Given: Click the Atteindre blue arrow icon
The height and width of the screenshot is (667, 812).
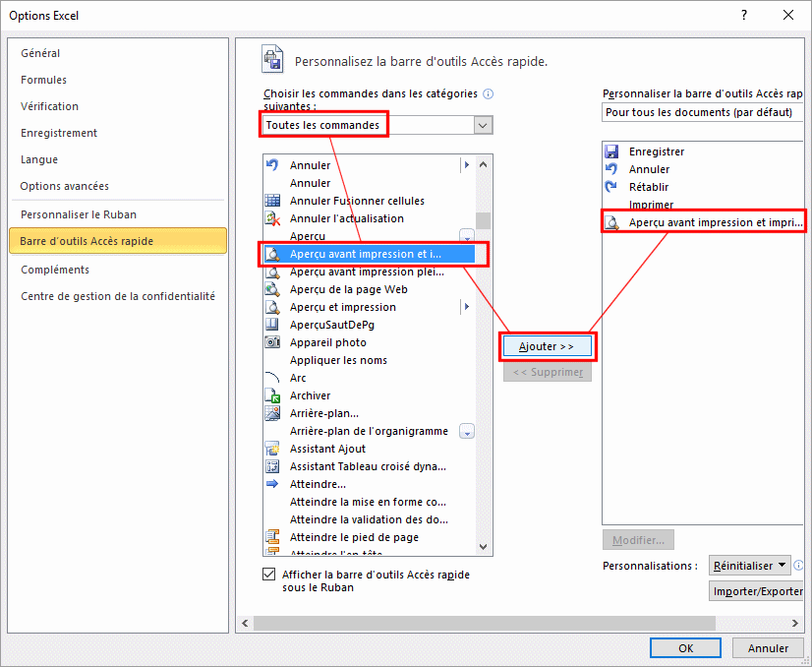Looking at the screenshot, I should coord(272,484).
